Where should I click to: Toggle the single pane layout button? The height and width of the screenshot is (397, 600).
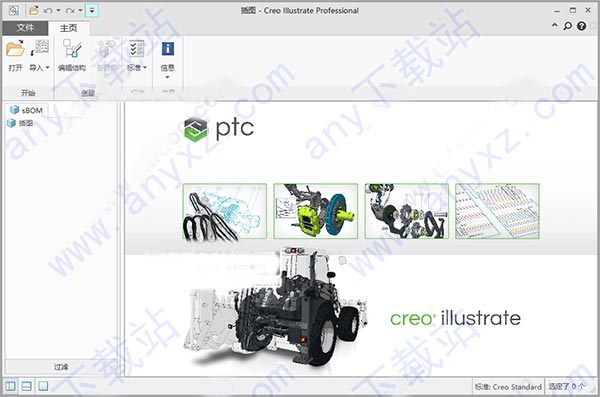(43, 386)
